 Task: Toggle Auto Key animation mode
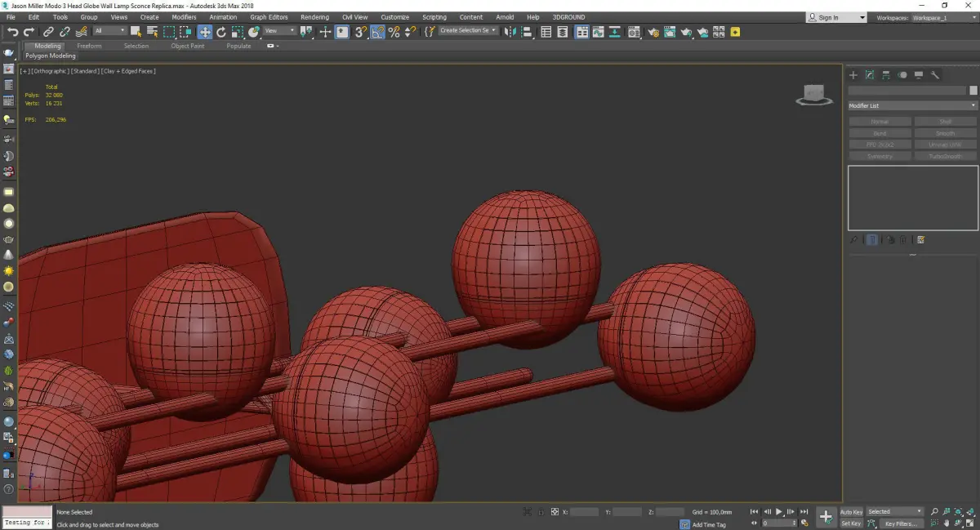click(x=851, y=512)
